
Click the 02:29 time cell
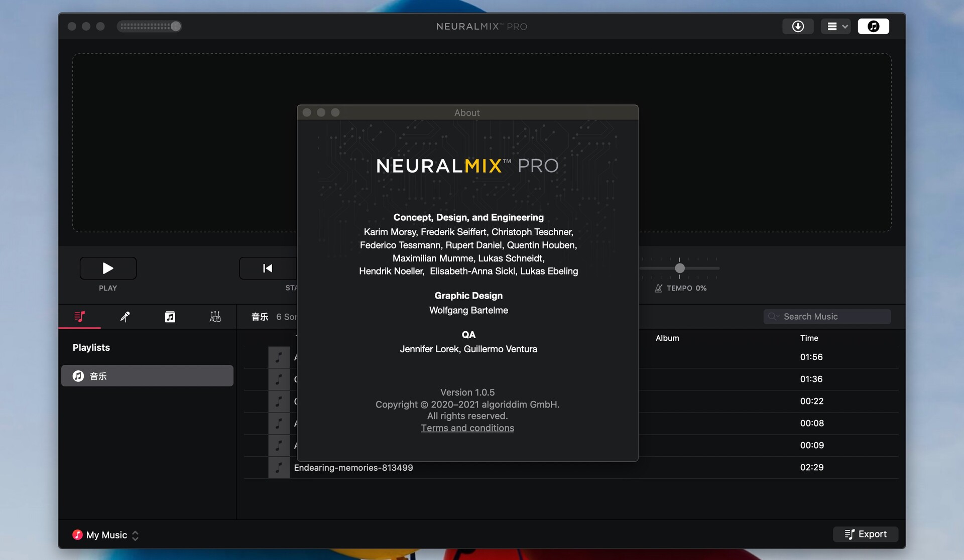(x=812, y=468)
